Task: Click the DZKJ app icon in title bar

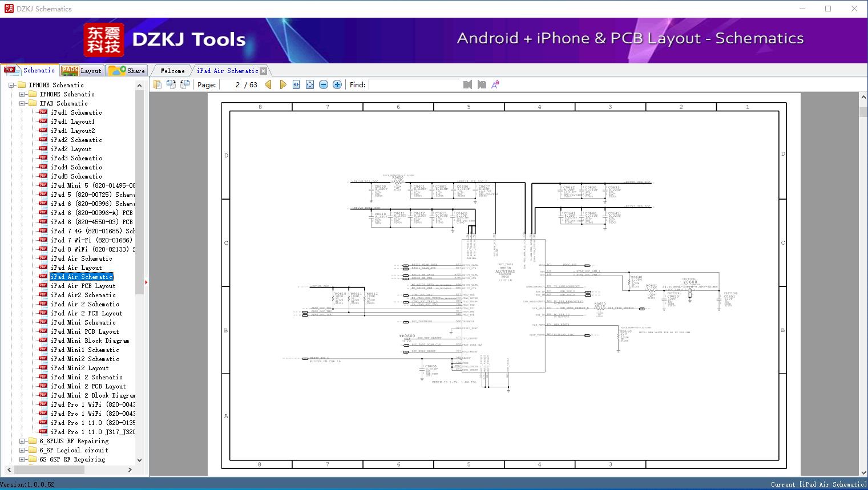Action: pyautogui.click(x=8, y=9)
